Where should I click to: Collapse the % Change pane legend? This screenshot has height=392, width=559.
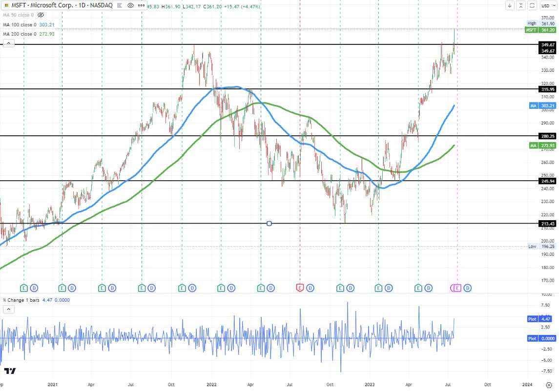coord(8,309)
